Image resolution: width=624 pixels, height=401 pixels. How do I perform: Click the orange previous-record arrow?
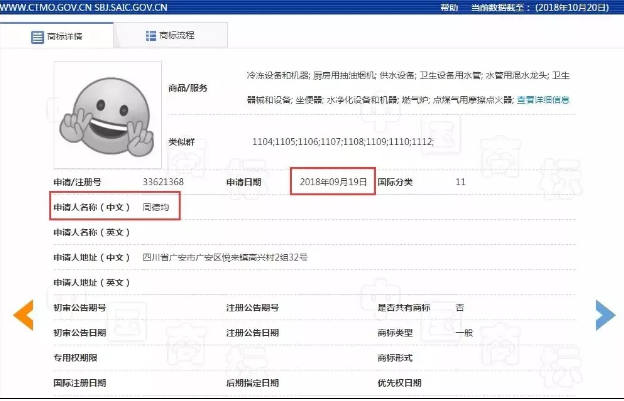22,314
